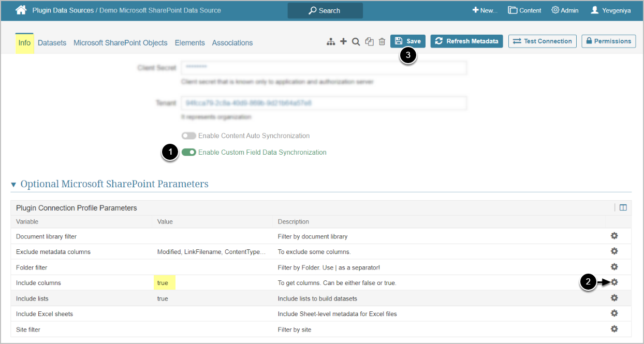Open gear settings for Document library filter
Viewport: 644px width, 344px height.
(x=614, y=236)
